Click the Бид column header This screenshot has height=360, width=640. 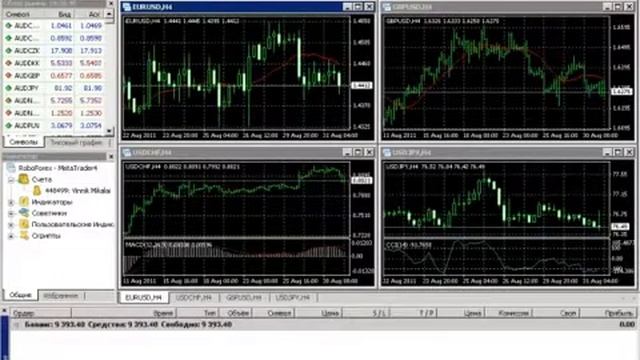pyautogui.click(x=61, y=14)
